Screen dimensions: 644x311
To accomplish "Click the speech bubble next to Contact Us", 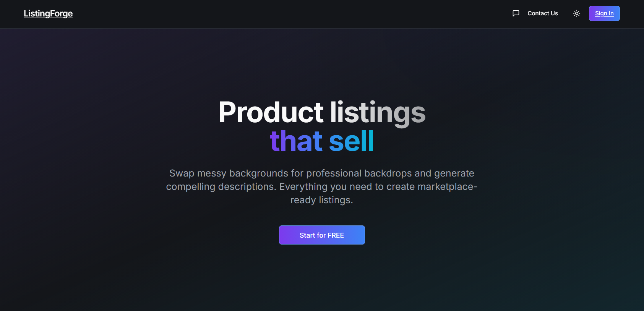I will [x=516, y=13].
